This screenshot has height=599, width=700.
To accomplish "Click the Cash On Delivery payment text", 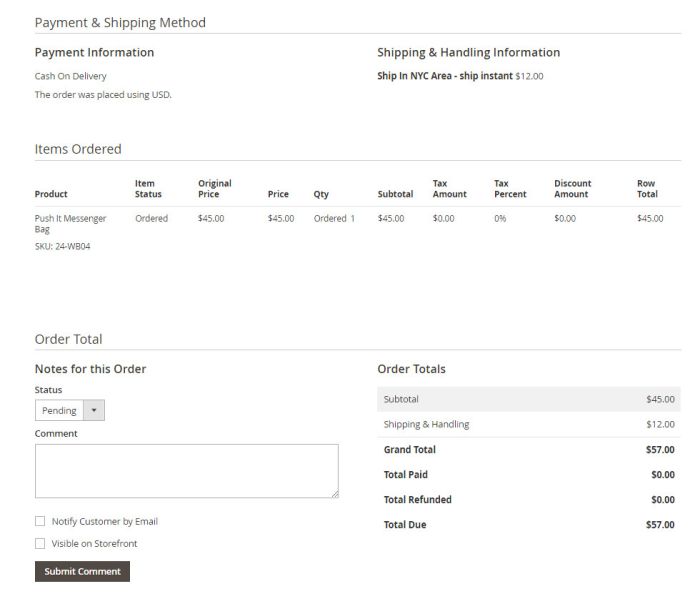I will tap(71, 76).
